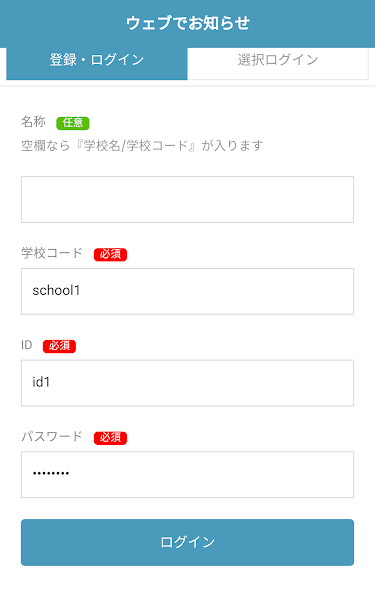Click the red 必須 badge beside 学校コード
Screen dimensions: 375x592
(110, 254)
